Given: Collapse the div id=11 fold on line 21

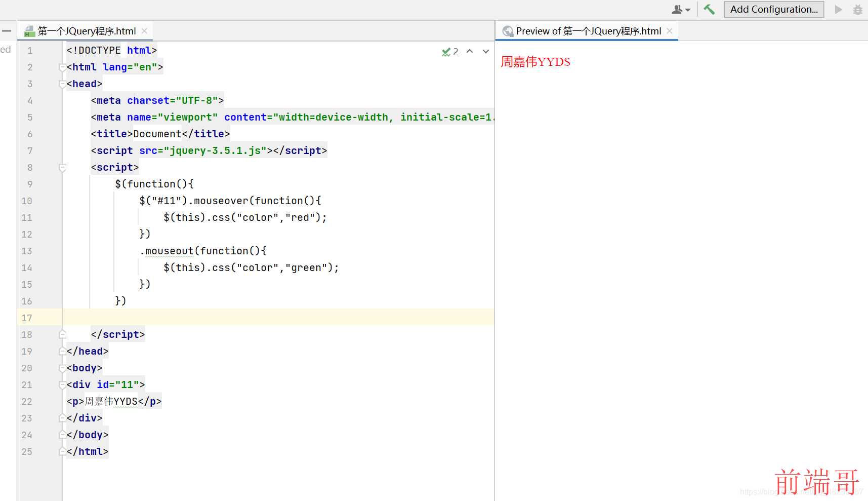Looking at the screenshot, I should (x=62, y=385).
